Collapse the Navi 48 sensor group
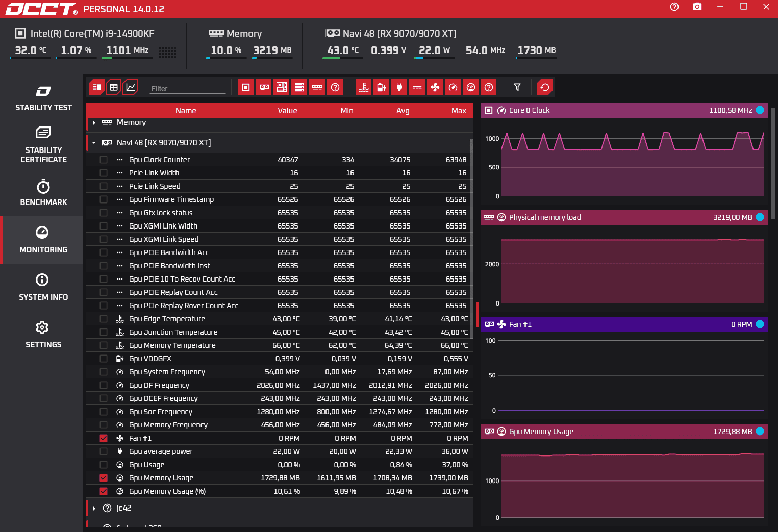Screen dimensions: 778x532 [x=94, y=143]
